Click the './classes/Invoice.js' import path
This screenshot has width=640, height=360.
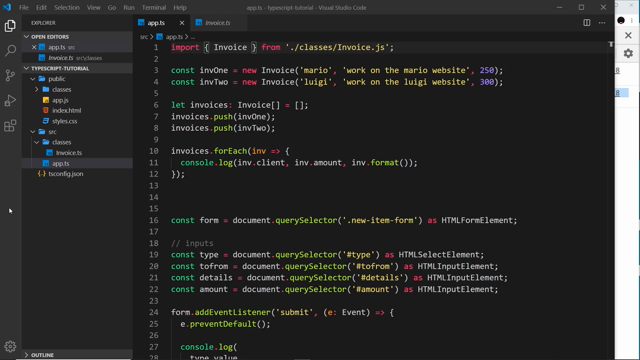click(337, 47)
